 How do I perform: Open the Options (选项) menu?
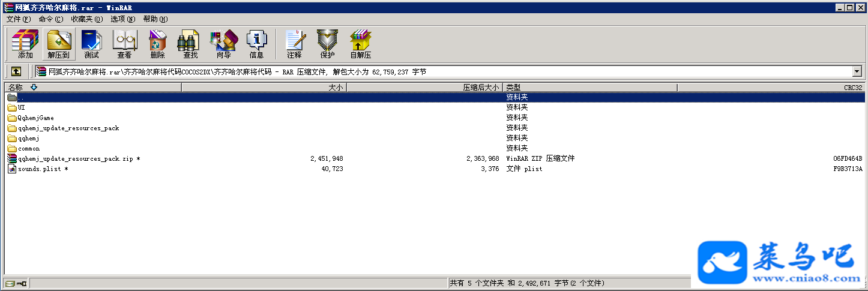(x=122, y=19)
